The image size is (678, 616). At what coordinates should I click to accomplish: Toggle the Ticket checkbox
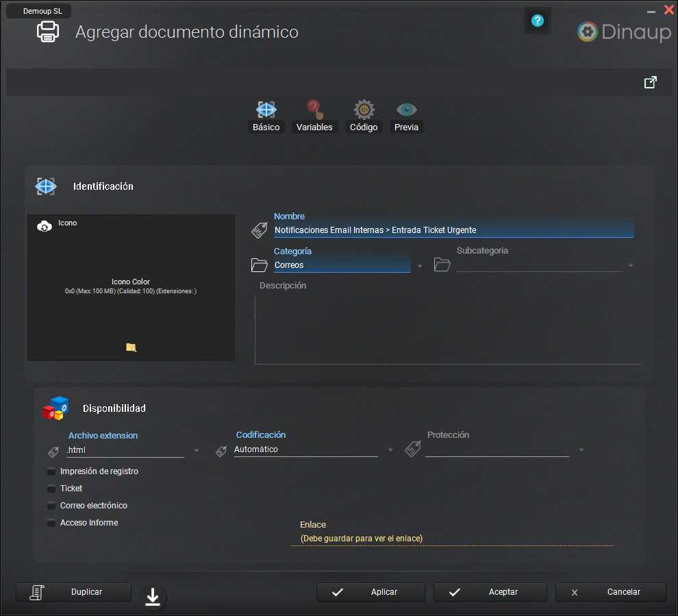51,489
